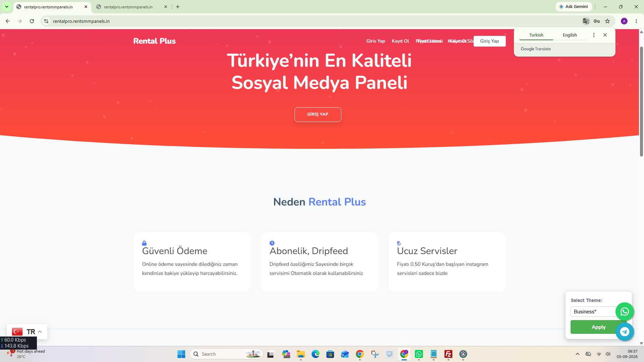Open the Windows Start menu
This screenshot has width=644, height=362.
(181, 354)
